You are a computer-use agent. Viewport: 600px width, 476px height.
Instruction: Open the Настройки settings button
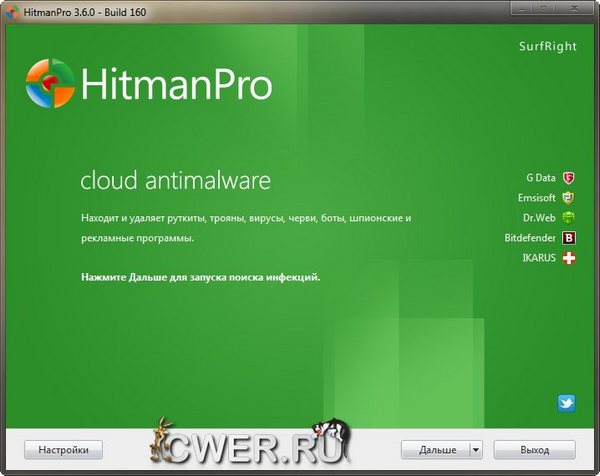(x=63, y=450)
